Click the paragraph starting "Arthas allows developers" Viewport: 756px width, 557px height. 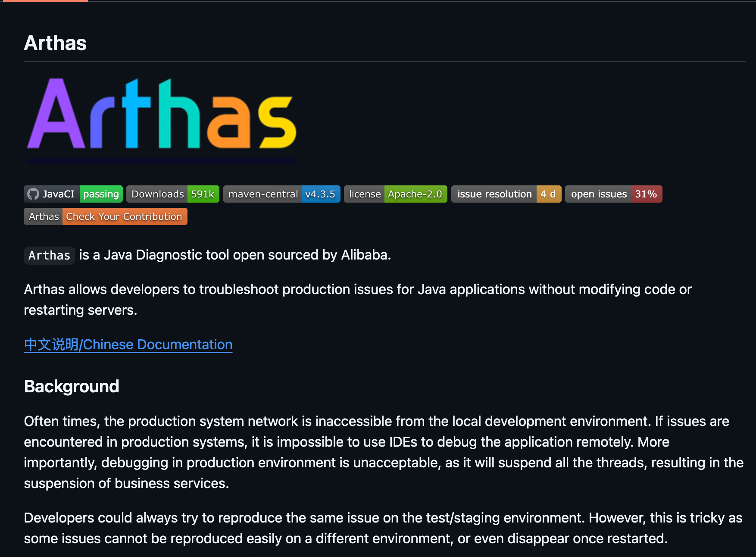coord(358,300)
